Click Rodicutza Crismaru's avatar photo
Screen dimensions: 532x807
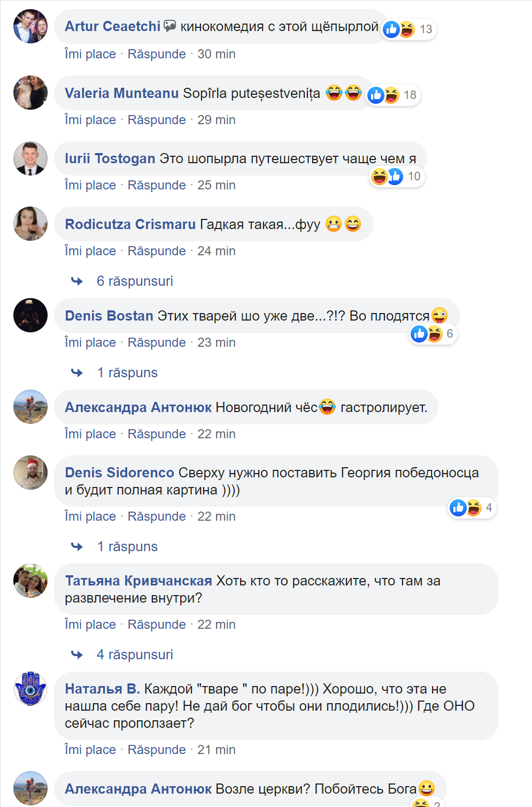tap(30, 224)
